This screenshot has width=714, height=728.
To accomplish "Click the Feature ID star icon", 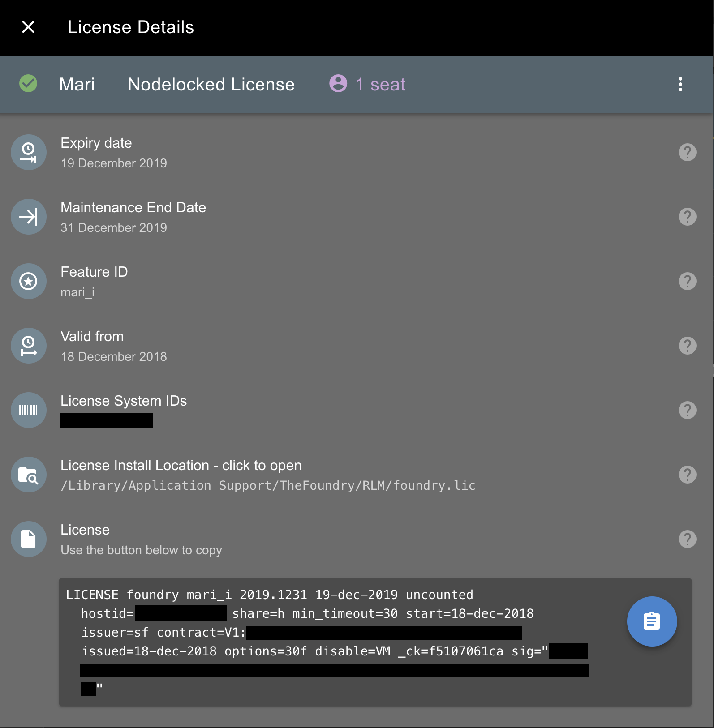I will coord(29,281).
